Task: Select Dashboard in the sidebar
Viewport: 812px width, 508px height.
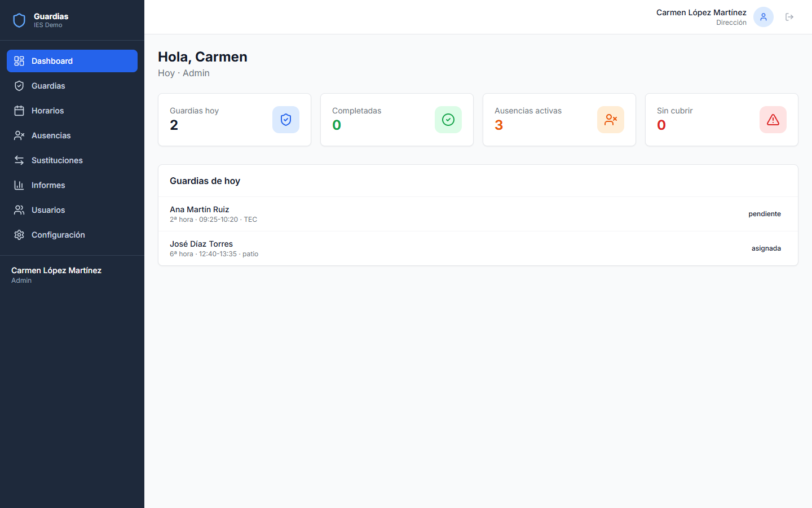Action: 72,61
